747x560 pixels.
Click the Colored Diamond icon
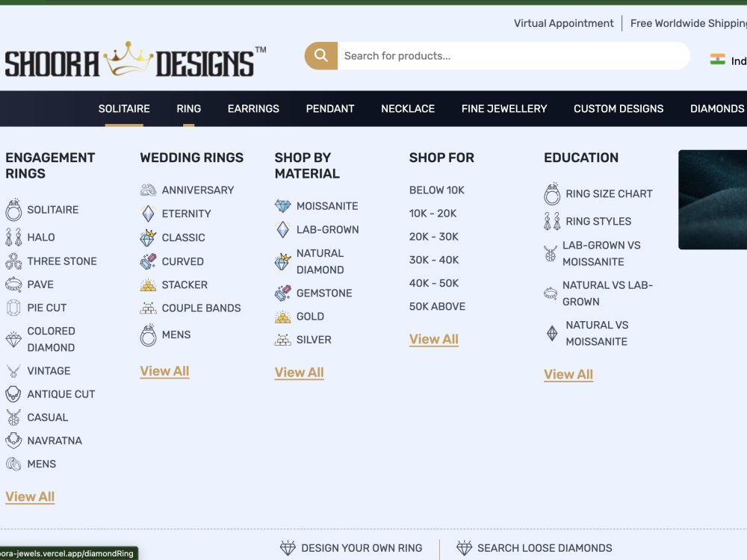tap(13, 339)
